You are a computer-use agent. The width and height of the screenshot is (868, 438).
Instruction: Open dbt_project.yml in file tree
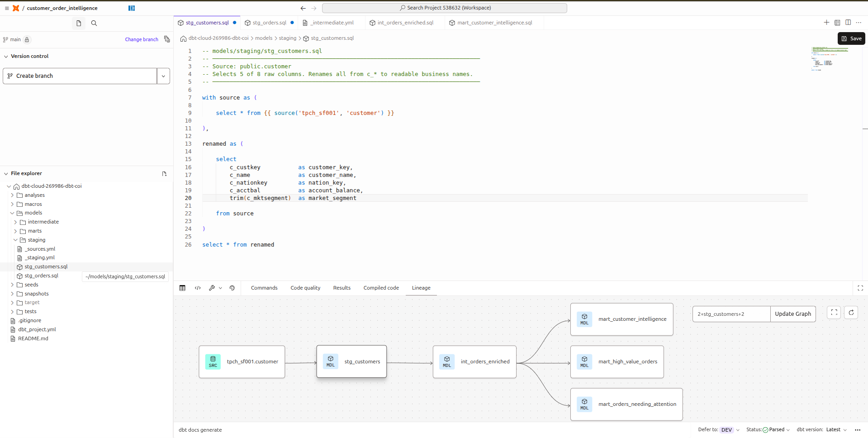click(37, 329)
